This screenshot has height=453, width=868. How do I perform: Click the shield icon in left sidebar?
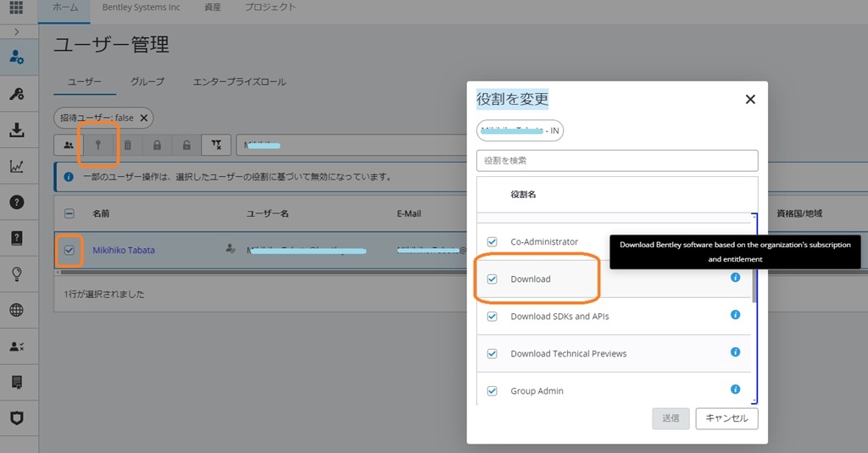tap(16, 418)
